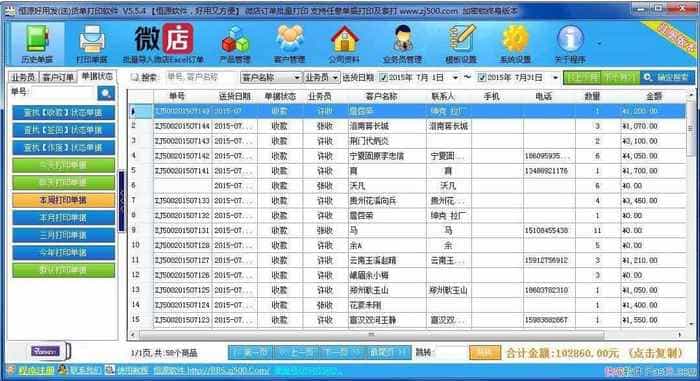Screen dimensions: 700x381
Task: Click 合计金额 total to copy
Action: (594, 353)
